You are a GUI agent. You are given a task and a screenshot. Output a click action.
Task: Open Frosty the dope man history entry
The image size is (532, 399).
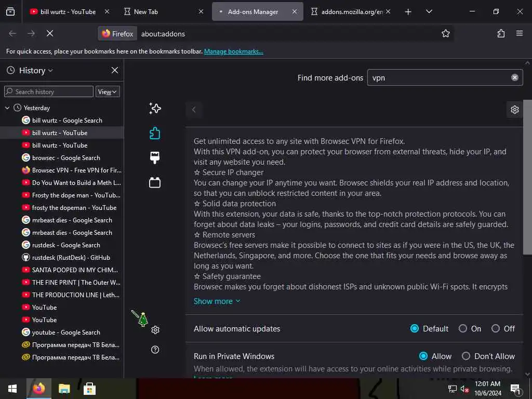point(62,195)
